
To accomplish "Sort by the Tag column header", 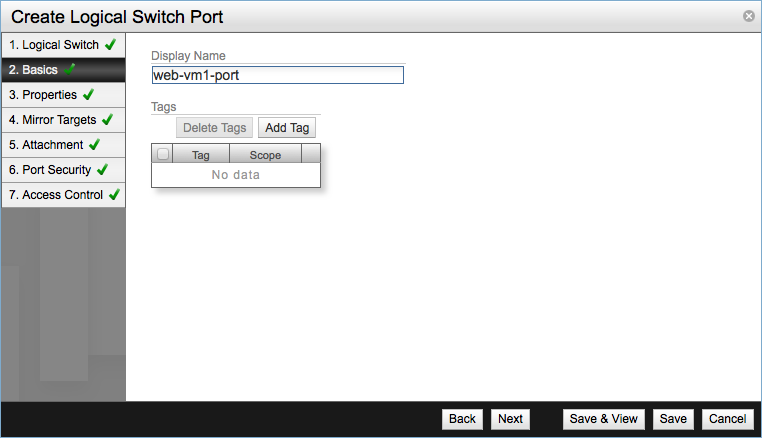I will (x=200, y=155).
